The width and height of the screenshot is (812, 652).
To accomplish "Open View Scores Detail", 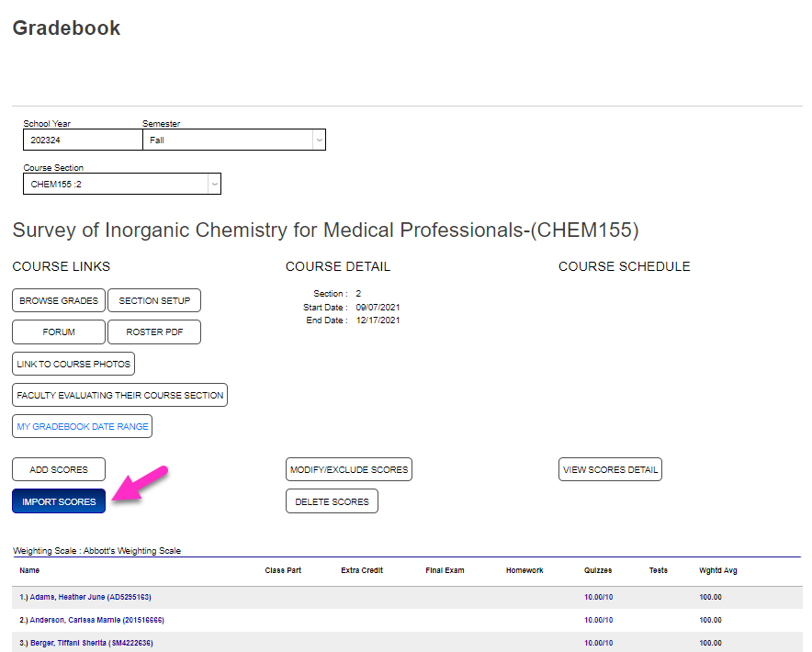I will [610, 469].
